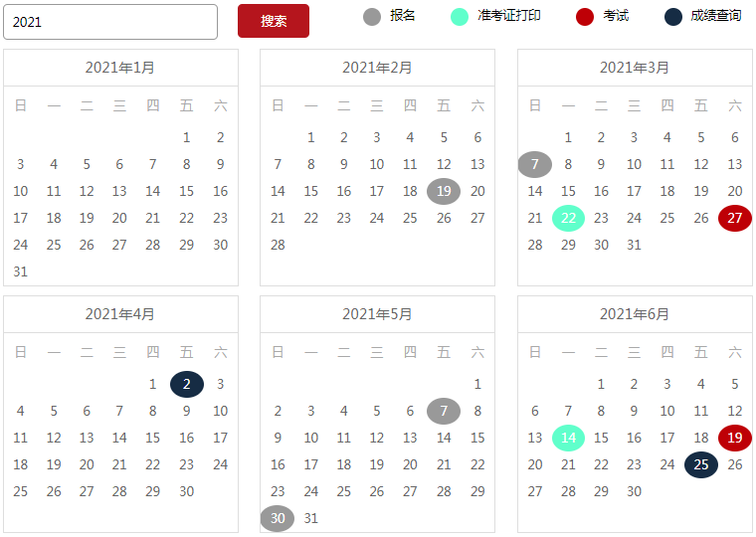Click the 2021年1月 month header
756x537 pixels.
120,68
